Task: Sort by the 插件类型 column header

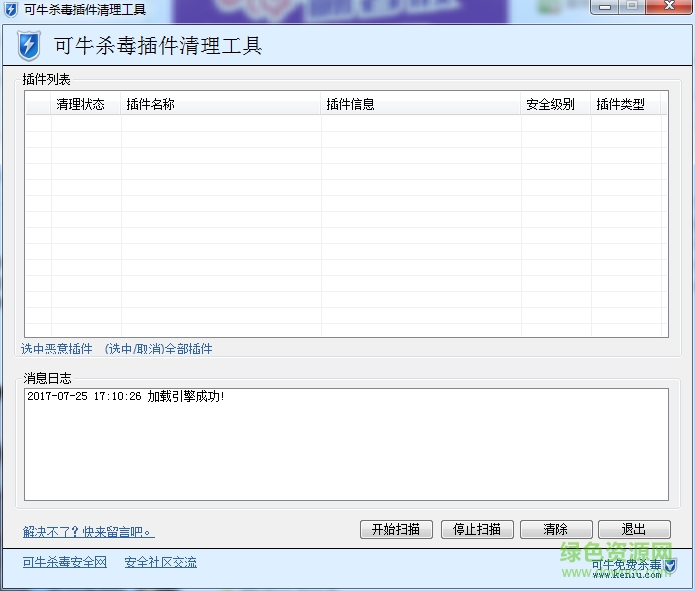Action: [626, 104]
